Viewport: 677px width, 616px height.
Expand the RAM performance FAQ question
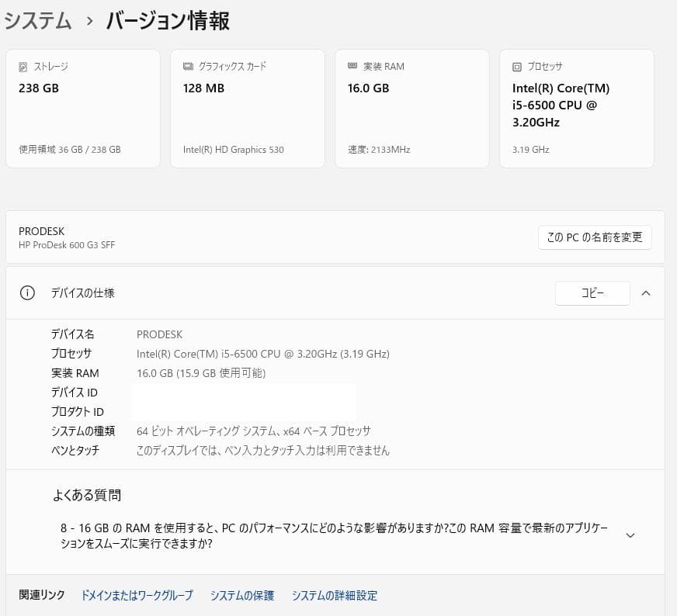630,535
